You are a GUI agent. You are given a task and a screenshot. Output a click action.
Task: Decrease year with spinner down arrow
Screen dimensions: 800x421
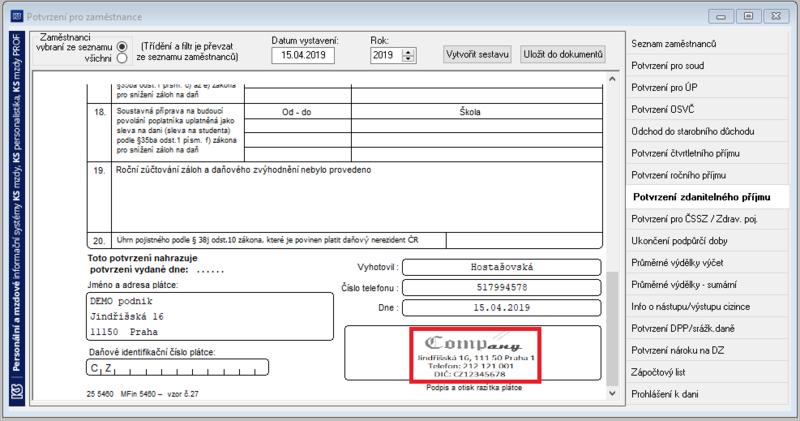(408, 59)
